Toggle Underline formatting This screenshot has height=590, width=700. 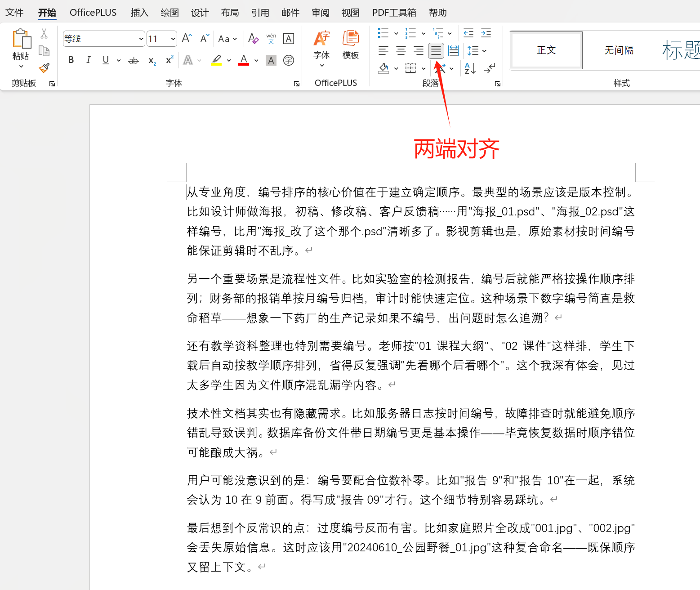click(x=105, y=60)
